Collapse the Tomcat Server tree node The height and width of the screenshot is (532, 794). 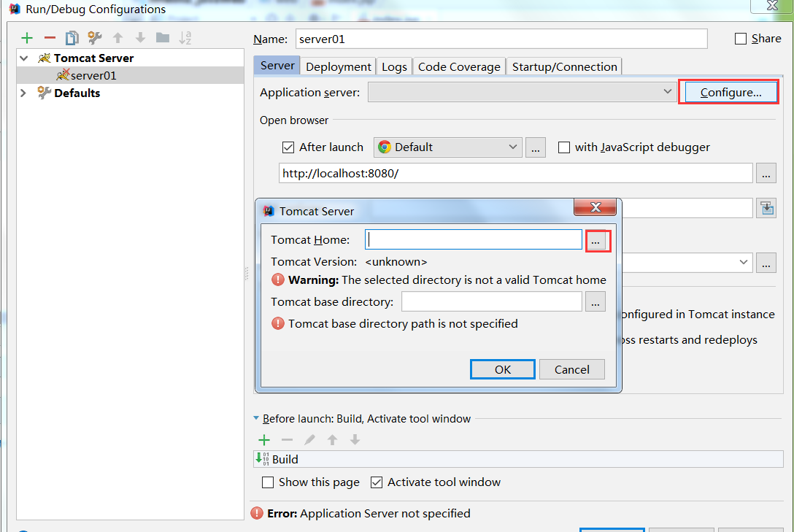(24, 58)
